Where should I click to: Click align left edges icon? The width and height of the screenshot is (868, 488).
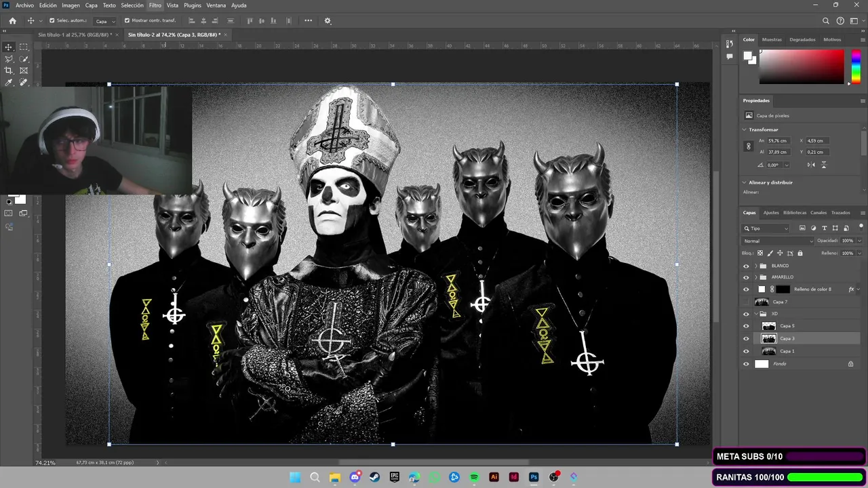tap(192, 21)
